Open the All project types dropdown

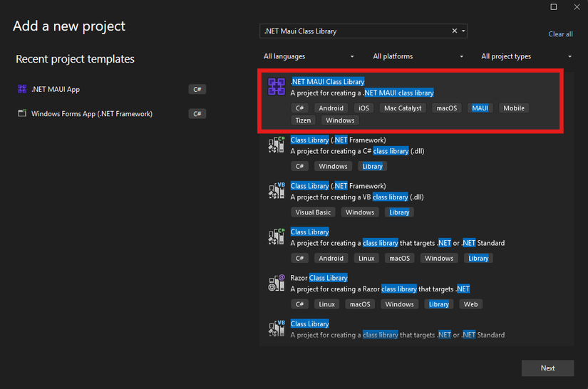[x=527, y=56]
